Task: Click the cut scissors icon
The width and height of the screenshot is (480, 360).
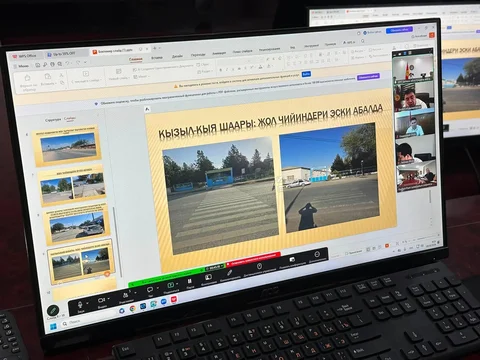Action: click(x=61, y=76)
